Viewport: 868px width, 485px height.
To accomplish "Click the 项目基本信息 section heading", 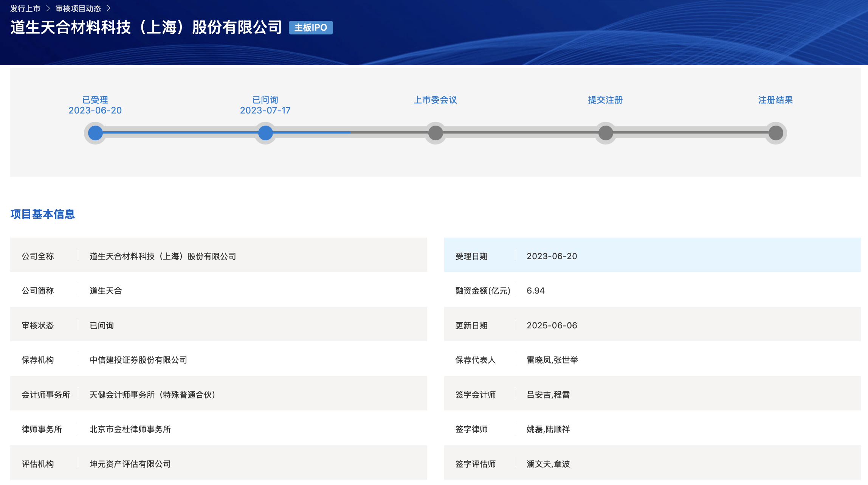I will [x=43, y=214].
